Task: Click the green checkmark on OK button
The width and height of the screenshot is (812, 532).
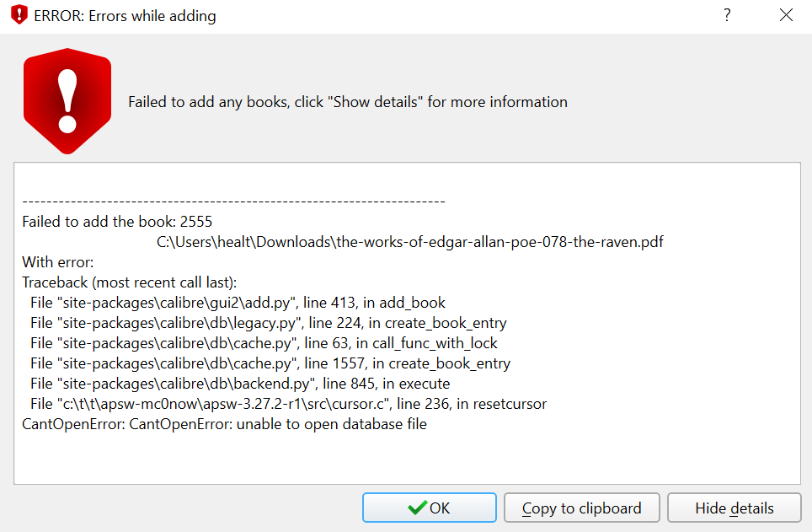Action: (x=416, y=508)
